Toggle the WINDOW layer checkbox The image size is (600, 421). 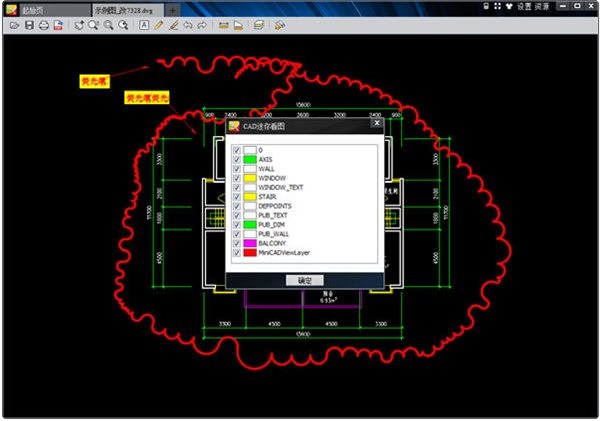pyautogui.click(x=237, y=178)
